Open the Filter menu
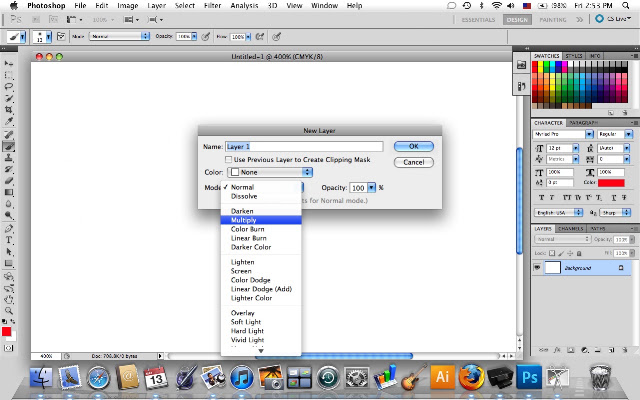This screenshot has width=640, height=400. tap(212, 6)
